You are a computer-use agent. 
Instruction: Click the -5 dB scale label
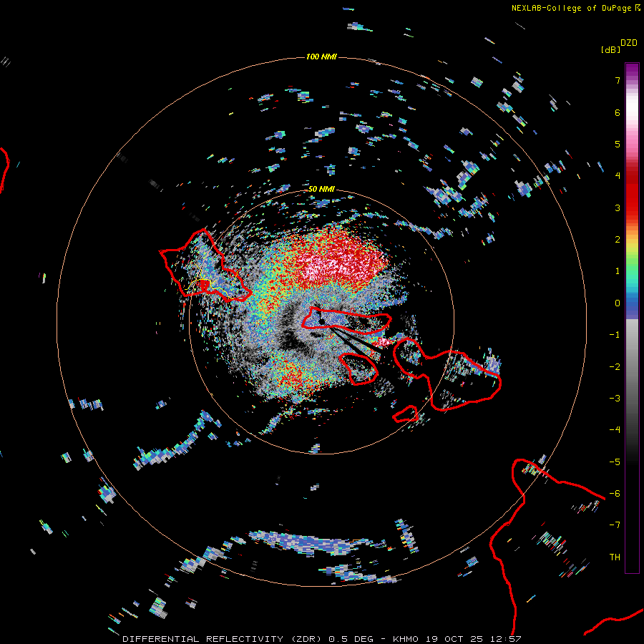pos(615,462)
